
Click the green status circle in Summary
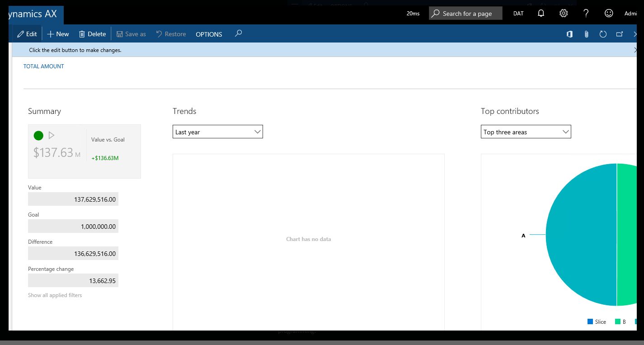coord(38,135)
